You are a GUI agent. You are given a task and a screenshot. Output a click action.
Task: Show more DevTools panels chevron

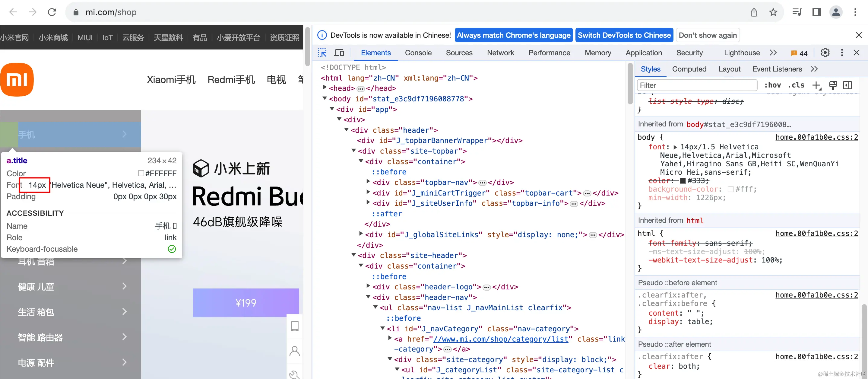click(773, 53)
